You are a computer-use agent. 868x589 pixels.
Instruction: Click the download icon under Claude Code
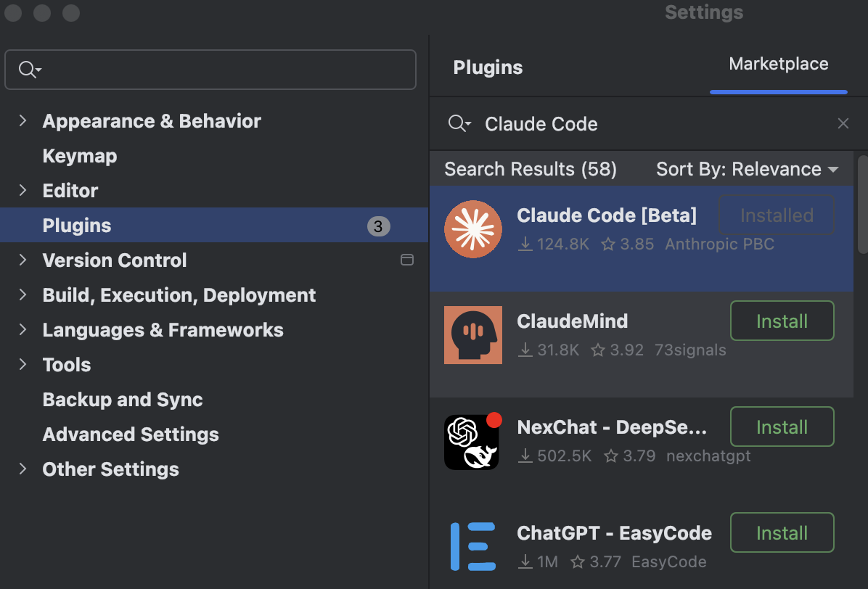(x=525, y=244)
